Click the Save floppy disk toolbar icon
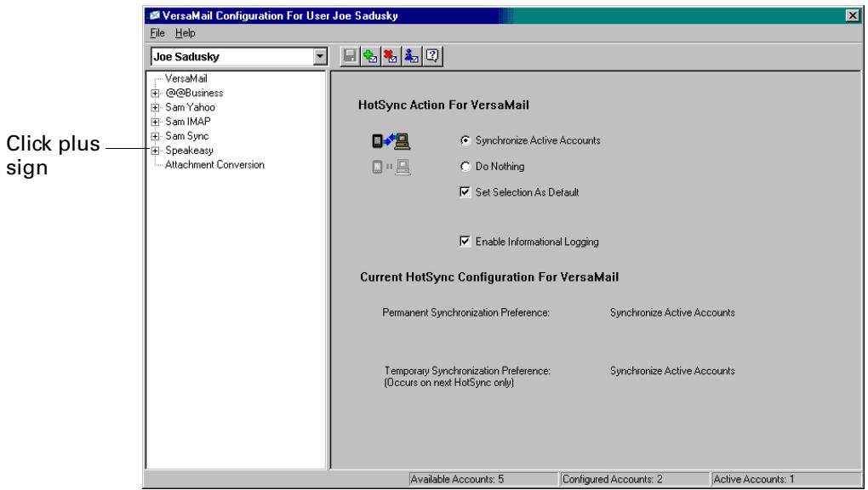868x490 pixels. click(349, 56)
